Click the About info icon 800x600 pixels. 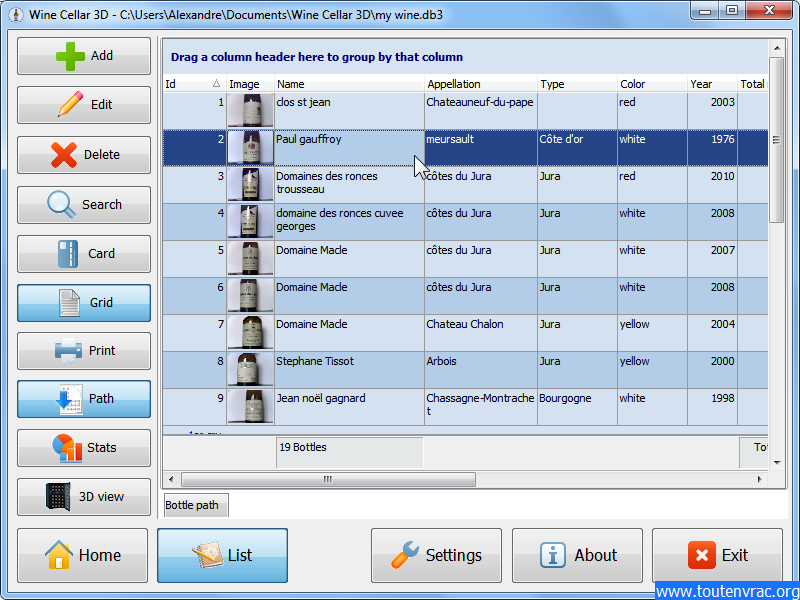[x=553, y=555]
